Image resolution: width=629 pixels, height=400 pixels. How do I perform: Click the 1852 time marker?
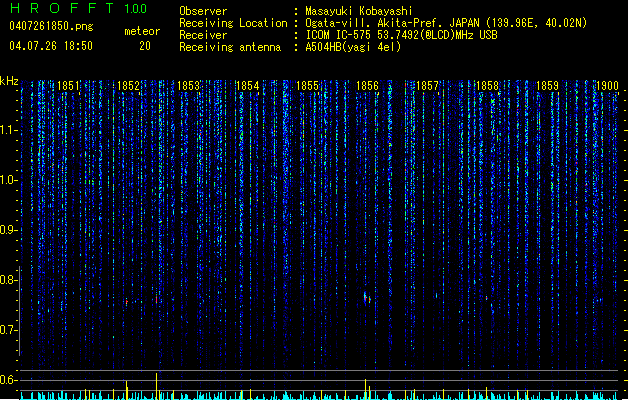(x=128, y=86)
